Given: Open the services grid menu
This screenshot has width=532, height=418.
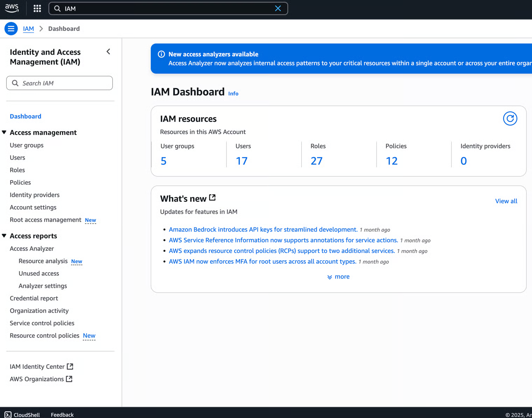Looking at the screenshot, I should (37, 8).
